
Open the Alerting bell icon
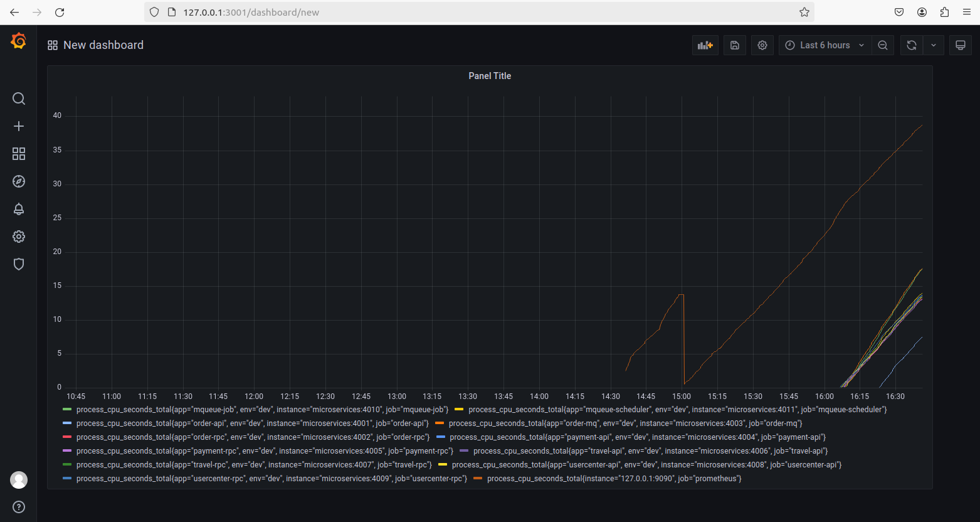click(19, 209)
